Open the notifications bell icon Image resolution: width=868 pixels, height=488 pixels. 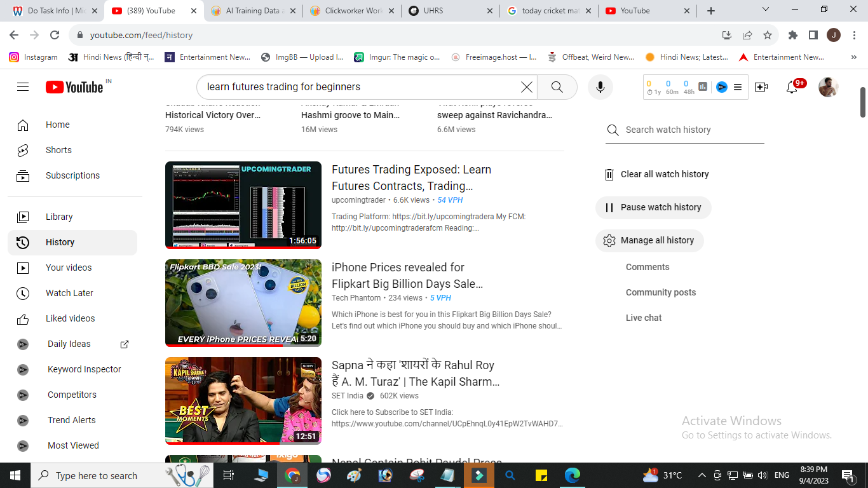coord(792,87)
